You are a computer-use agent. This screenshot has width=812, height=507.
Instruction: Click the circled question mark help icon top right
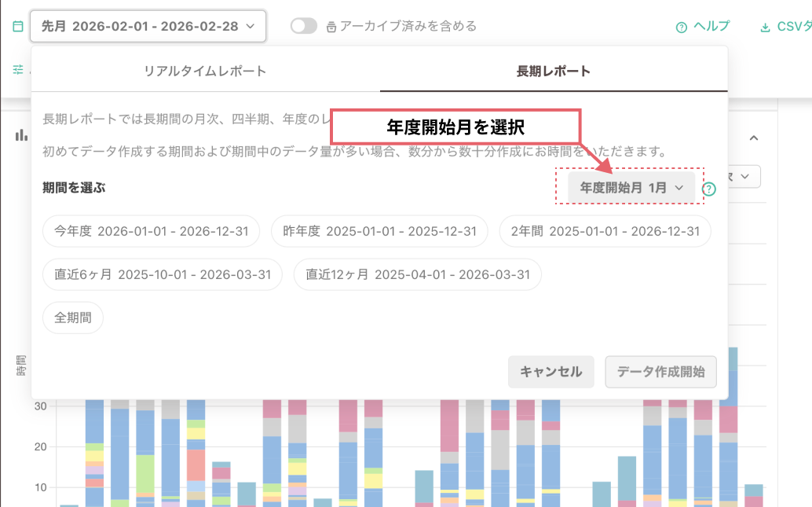681,24
